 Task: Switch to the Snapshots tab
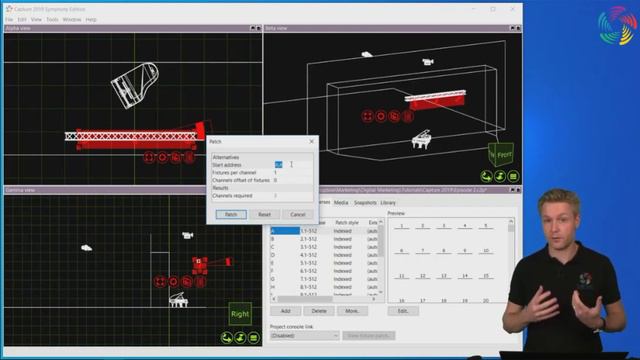[365, 202]
